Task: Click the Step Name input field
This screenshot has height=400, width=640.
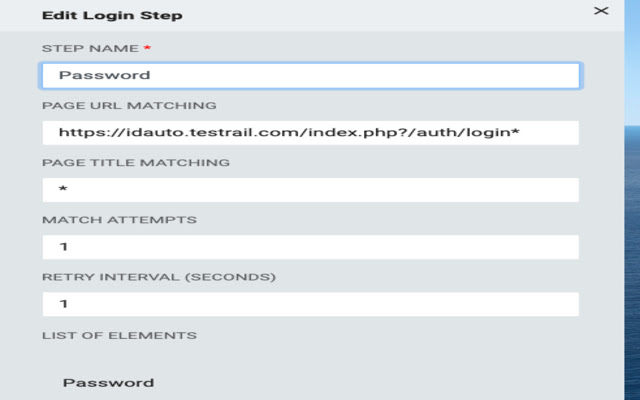Action: coord(310,75)
